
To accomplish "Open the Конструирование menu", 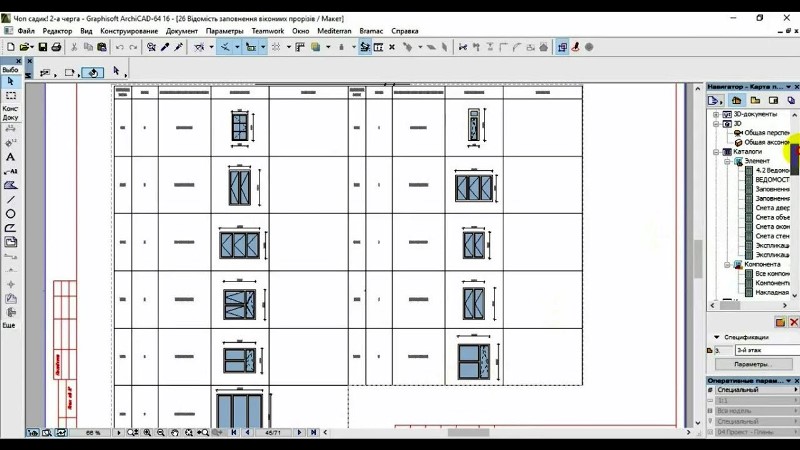I will (129, 31).
